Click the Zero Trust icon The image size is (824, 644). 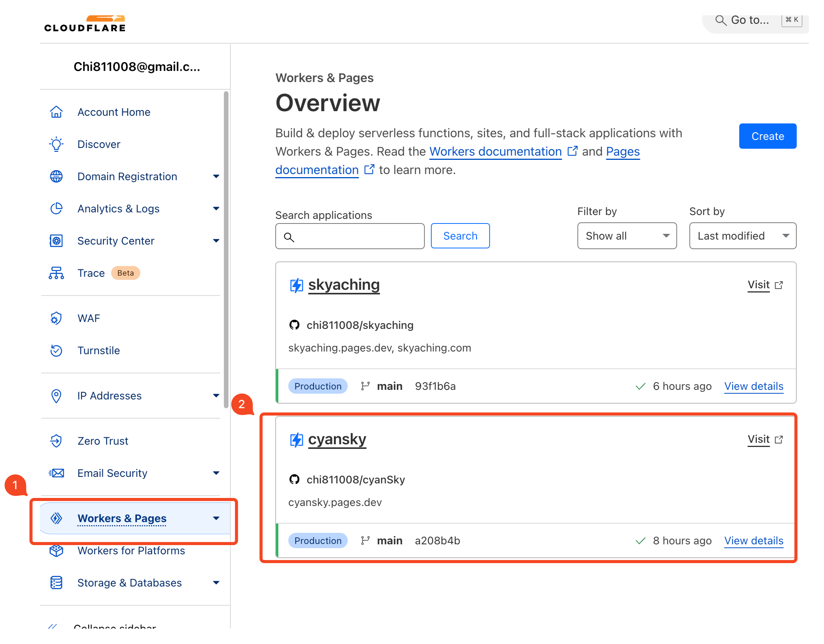pos(56,441)
